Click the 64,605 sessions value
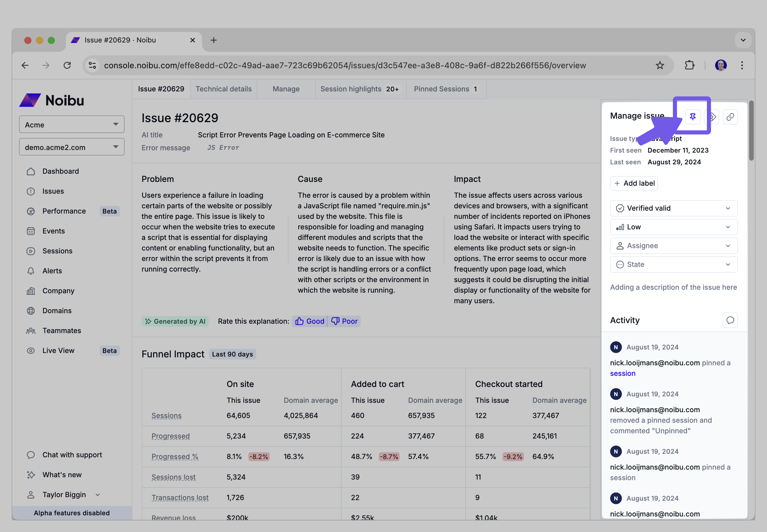 point(238,416)
